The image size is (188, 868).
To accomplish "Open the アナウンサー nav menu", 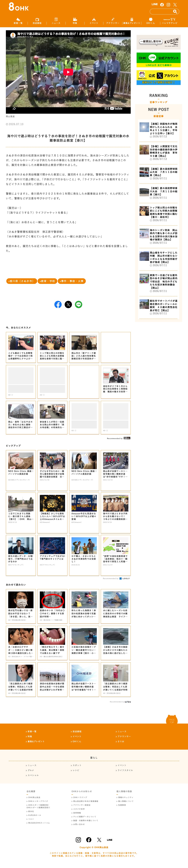I will tap(113, 21).
